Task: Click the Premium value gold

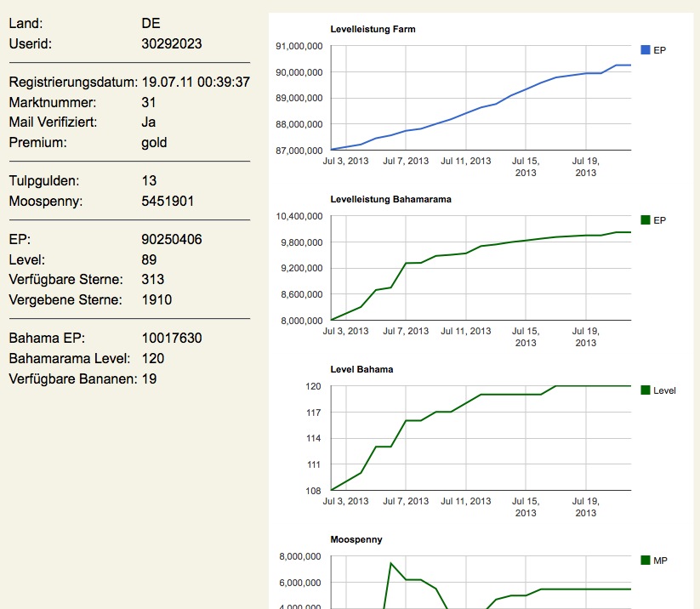Action: click(x=154, y=143)
